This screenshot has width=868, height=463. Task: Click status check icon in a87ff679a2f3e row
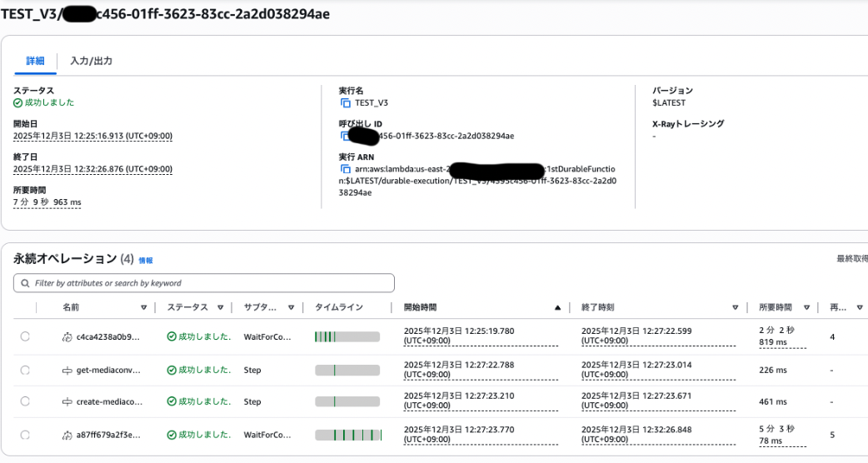pyautogui.click(x=172, y=435)
